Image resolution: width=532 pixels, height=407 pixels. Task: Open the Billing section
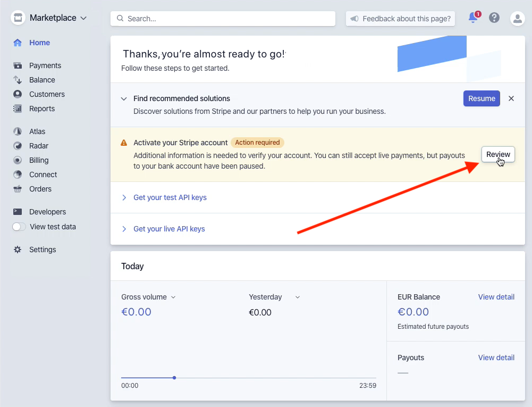[x=39, y=160]
